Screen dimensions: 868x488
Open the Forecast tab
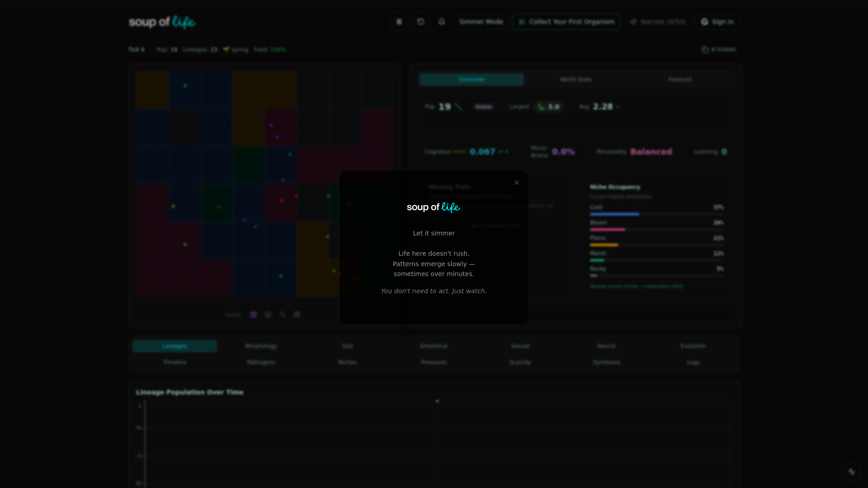click(x=679, y=79)
